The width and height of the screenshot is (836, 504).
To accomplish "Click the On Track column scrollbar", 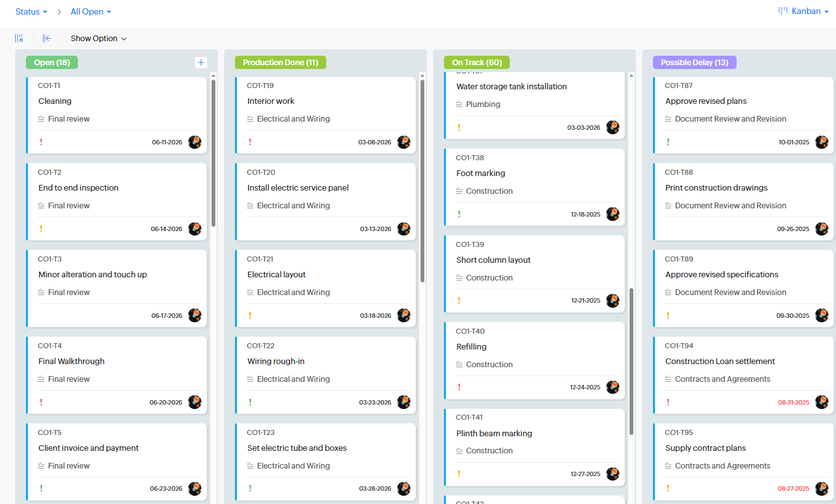I will [631, 361].
